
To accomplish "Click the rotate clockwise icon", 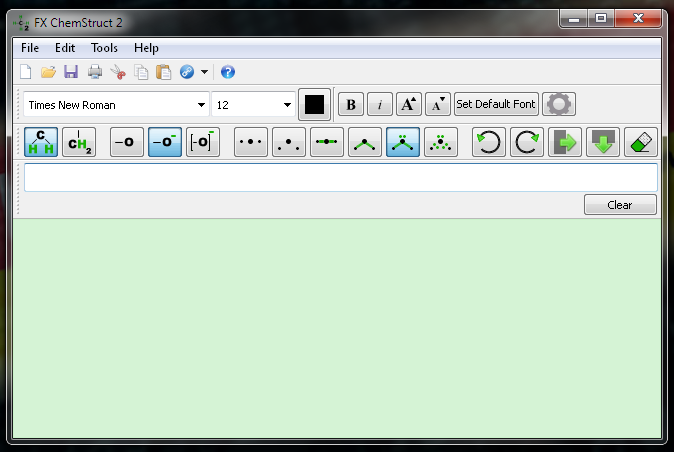I will (527, 143).
